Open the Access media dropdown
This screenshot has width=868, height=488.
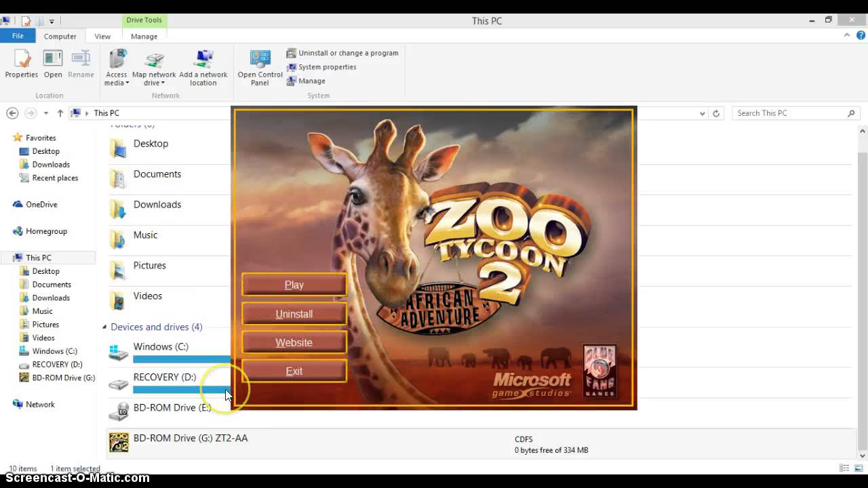coord(117,68)
